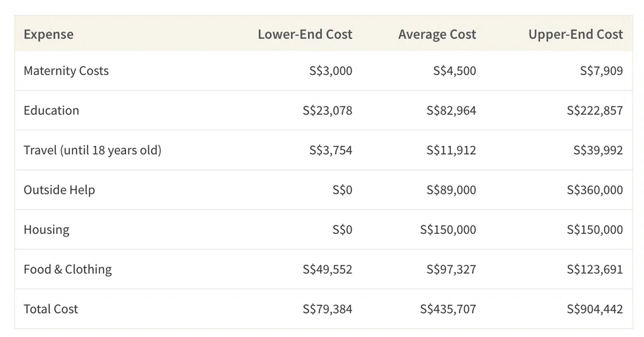Click the S$435,707 average total value

[447, 309]
